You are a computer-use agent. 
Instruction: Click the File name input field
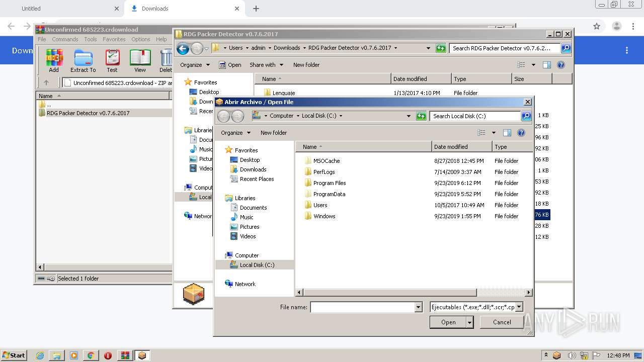(363, 307)
